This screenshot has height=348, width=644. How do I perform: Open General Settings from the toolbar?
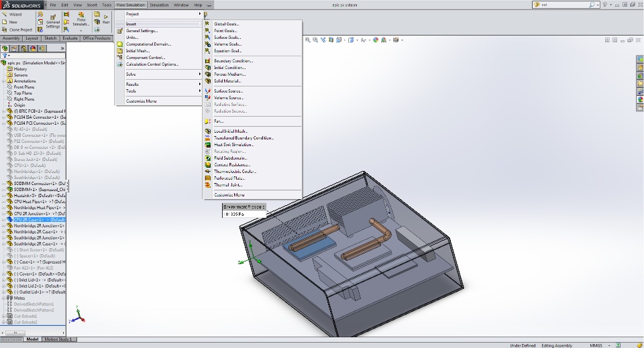coord(52,21)
